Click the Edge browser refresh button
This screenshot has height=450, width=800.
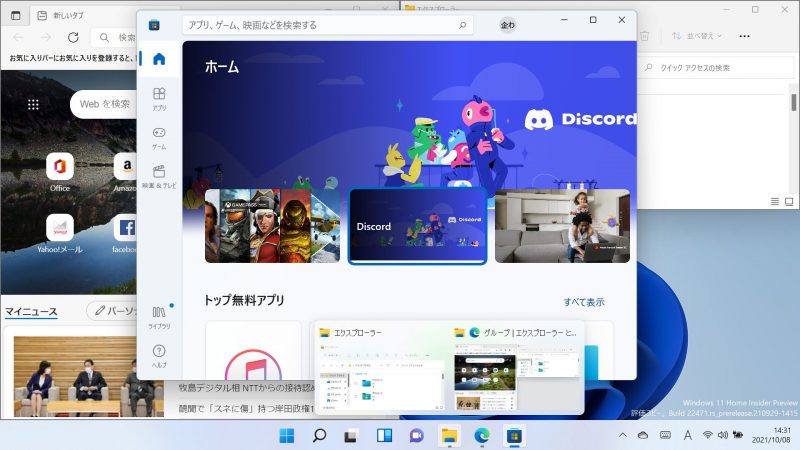click(73, 37)
